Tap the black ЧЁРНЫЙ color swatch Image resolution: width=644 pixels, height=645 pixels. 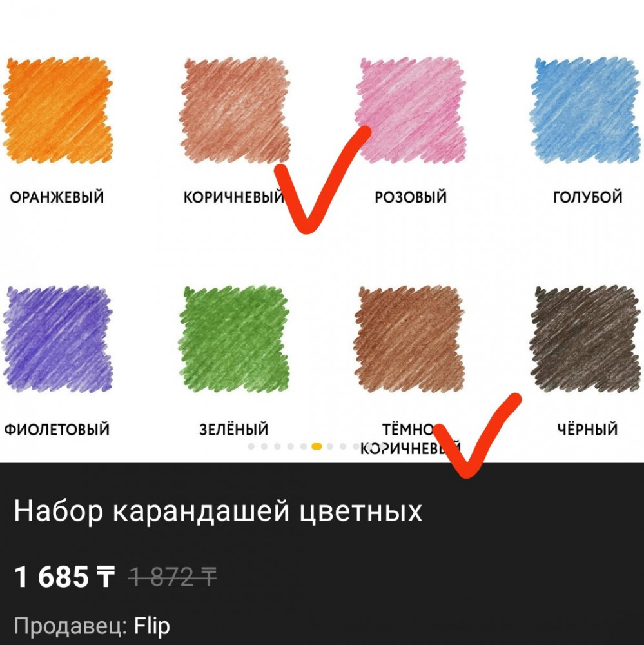tap(585, 339)
